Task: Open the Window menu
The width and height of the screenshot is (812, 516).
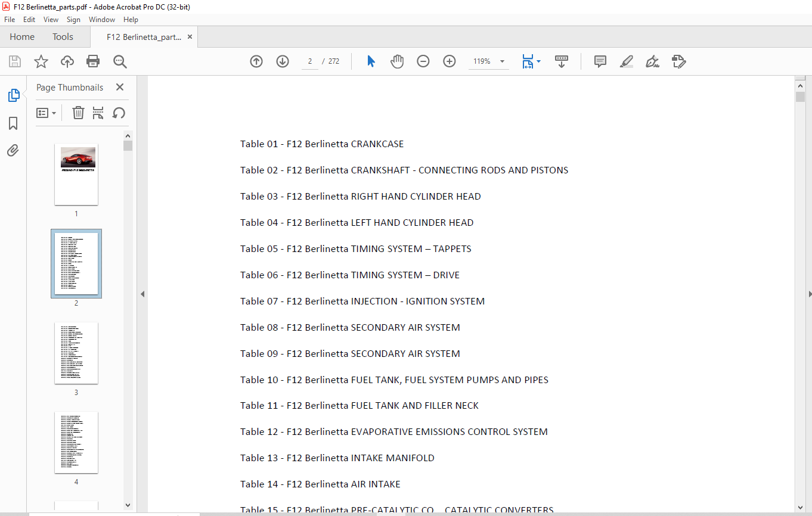Action: pyautogui.click(x=102, y=20)
